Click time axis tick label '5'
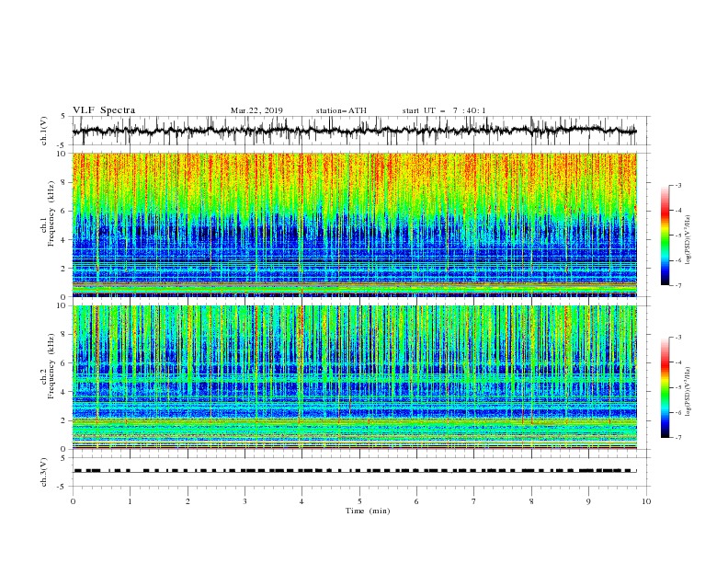Viewport: 728px width, 563px height. tap(359, 501)
